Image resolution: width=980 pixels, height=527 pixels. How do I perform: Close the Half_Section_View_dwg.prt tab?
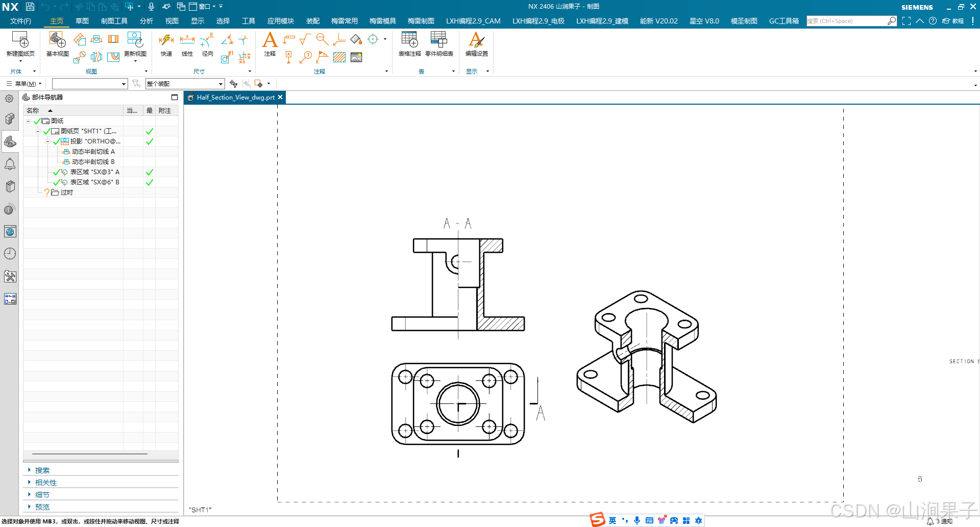click(x=280, y=97)
